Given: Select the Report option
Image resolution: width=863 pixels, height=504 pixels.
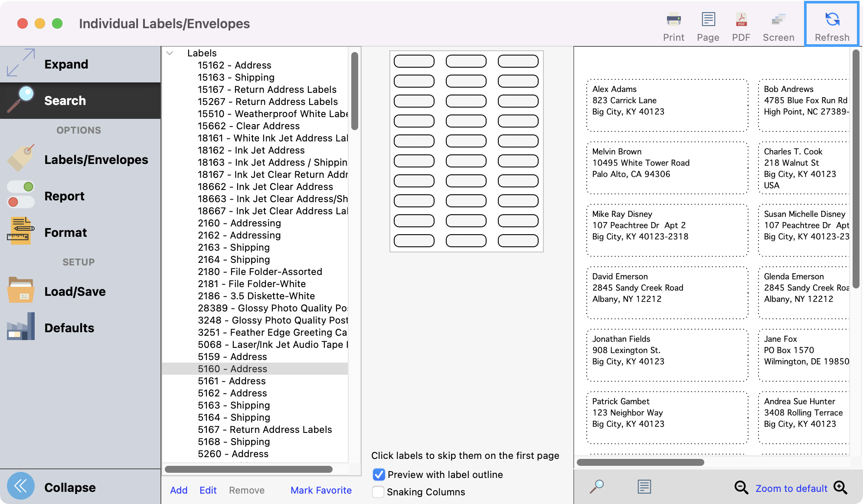Looking at the screenshot, I should 64,196.
